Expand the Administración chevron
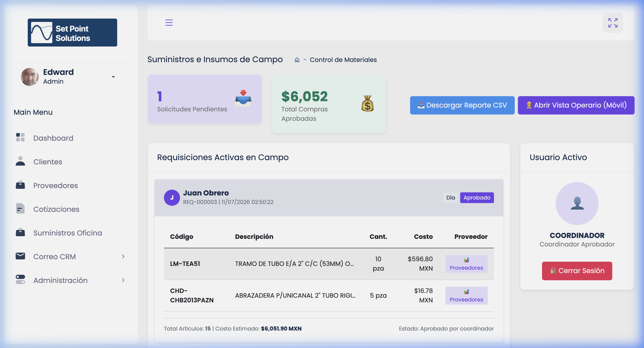The width and height of the screenshot is (644, 348). (x=123, y=280)
